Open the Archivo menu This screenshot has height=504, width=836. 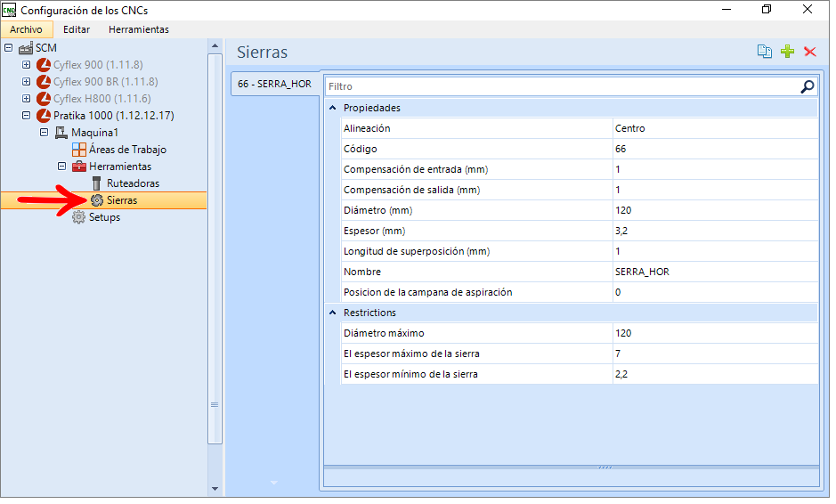(x=26, y=29)
